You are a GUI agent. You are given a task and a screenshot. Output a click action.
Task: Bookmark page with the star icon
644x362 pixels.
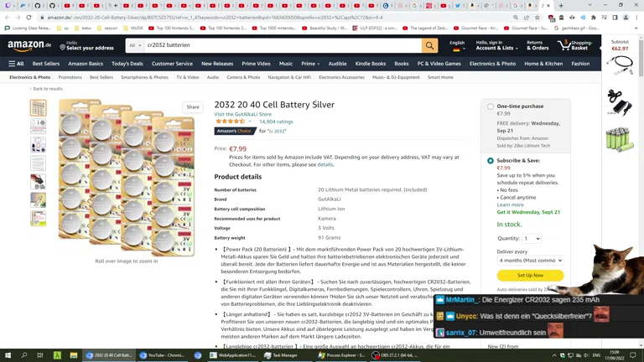(538, 18)
